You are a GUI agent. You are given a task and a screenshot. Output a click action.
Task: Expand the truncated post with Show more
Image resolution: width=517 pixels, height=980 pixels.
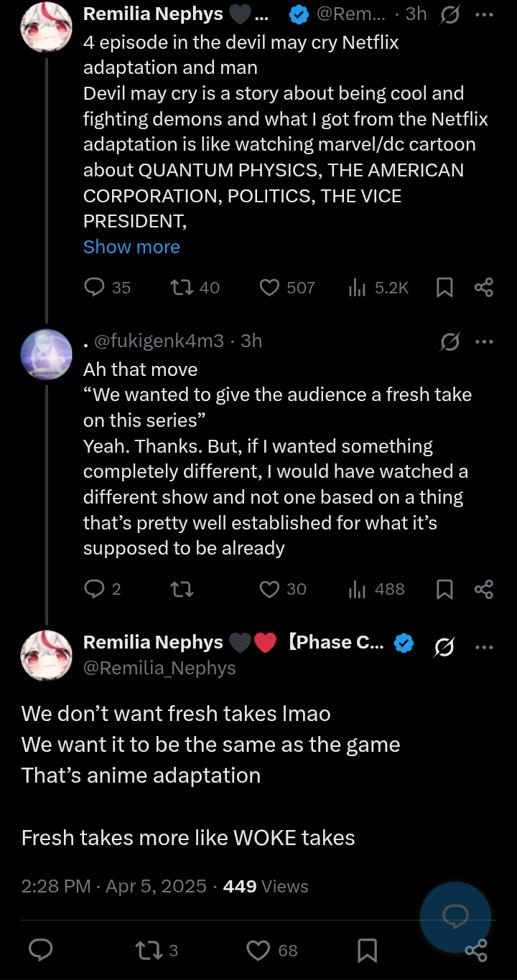[131, 247]
